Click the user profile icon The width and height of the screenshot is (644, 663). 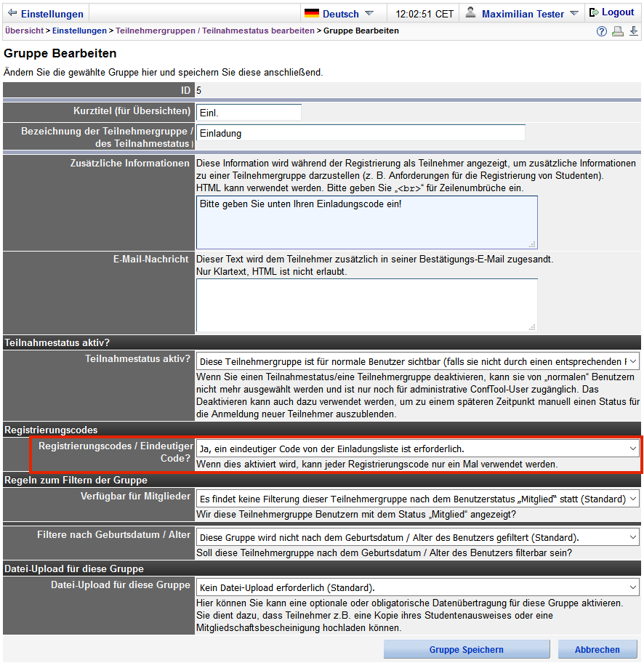click(470, 12)
